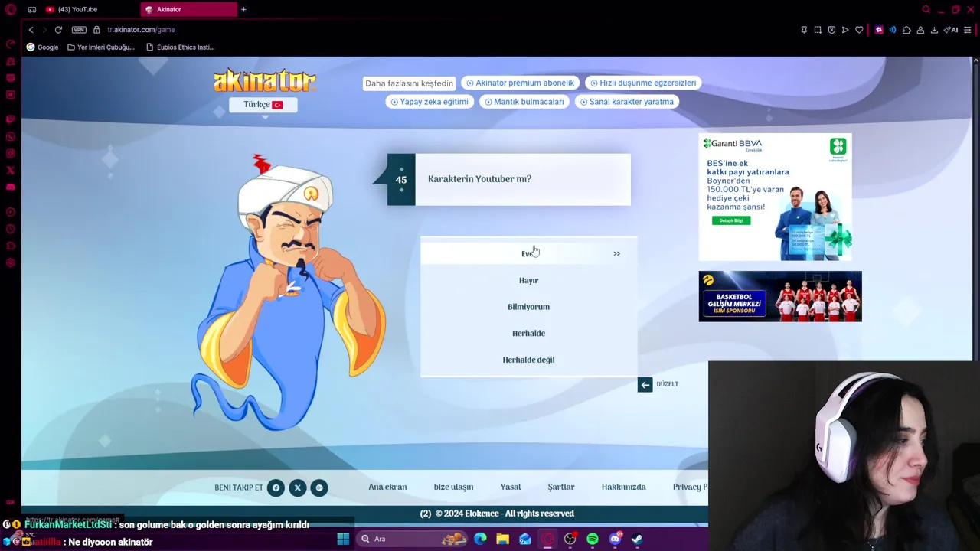Follow Akinator on X icon in footer
Viewport: 980px width, 551px height.
click(298, 487)
